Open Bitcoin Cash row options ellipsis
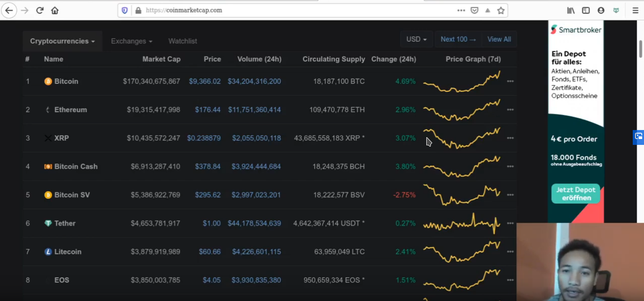This screenshot has width=644, height=301. [x=510, y=166]
